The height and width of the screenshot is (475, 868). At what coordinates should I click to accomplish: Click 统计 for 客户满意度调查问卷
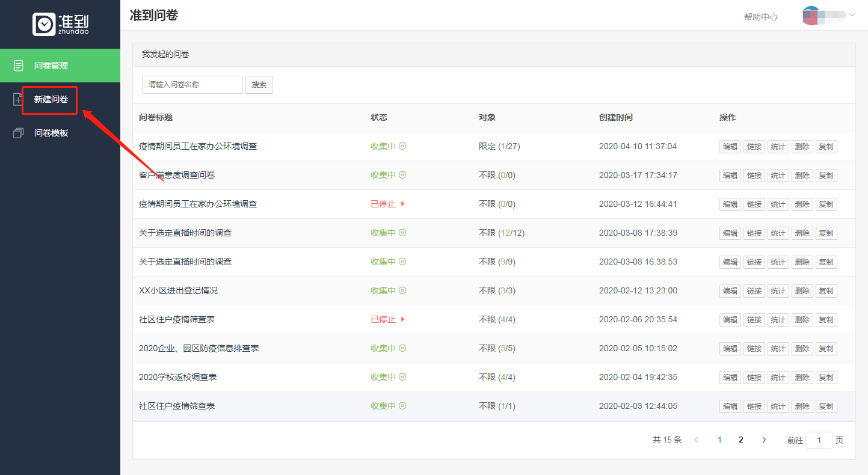coord(778,176)
